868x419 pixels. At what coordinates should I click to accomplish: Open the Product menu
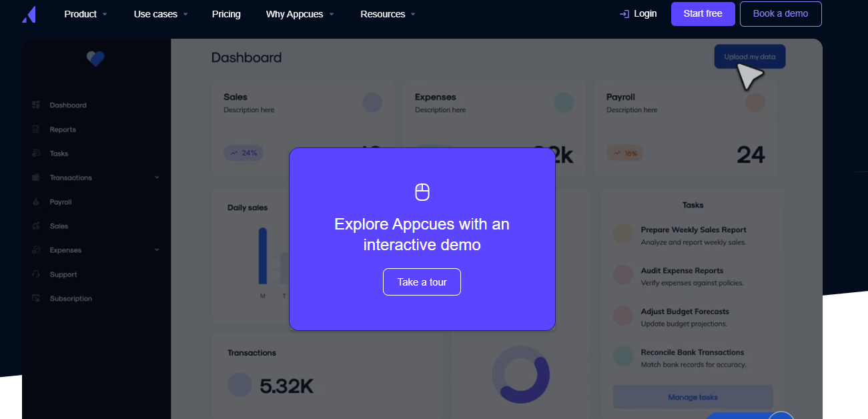(x=80, y=14)
